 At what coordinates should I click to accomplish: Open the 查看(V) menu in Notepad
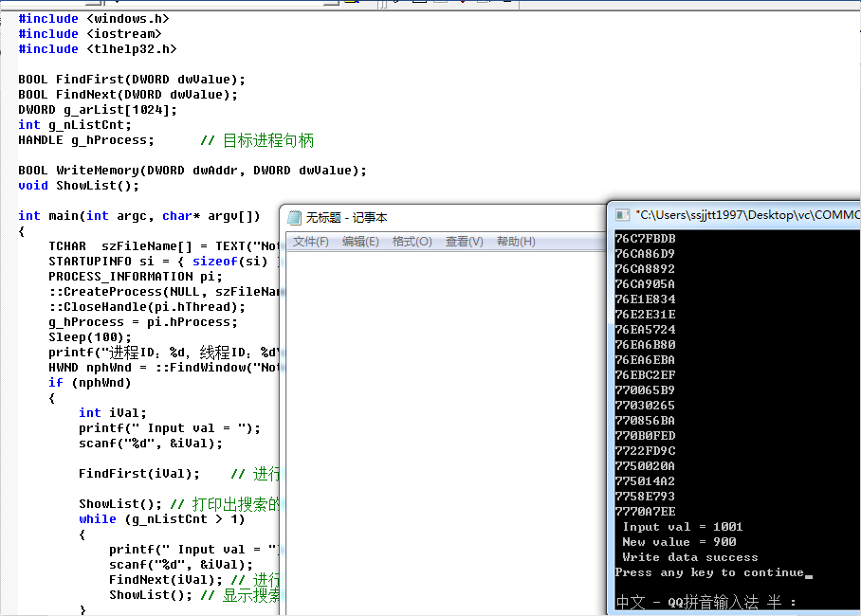click(464, 242)
